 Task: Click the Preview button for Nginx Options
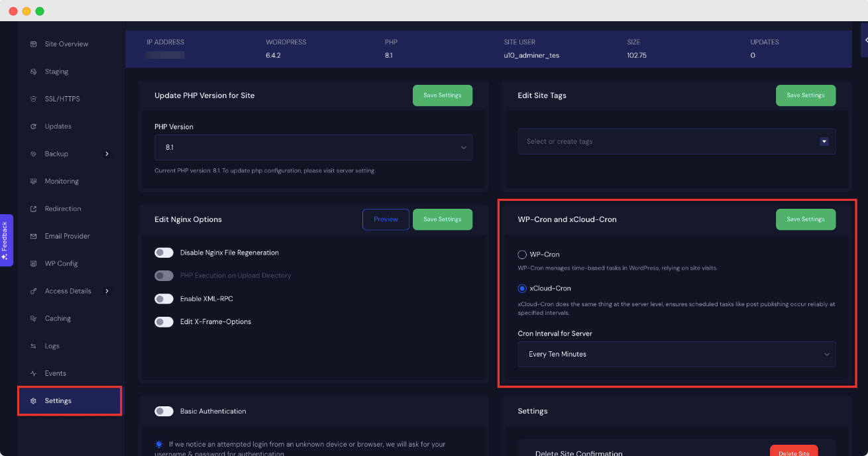point(386,219)
